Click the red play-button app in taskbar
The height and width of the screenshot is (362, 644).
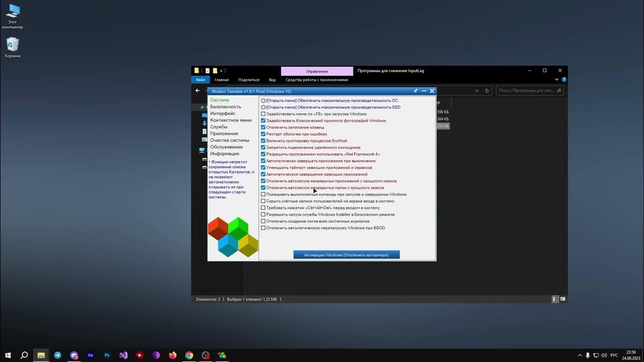tap(140, 355)
